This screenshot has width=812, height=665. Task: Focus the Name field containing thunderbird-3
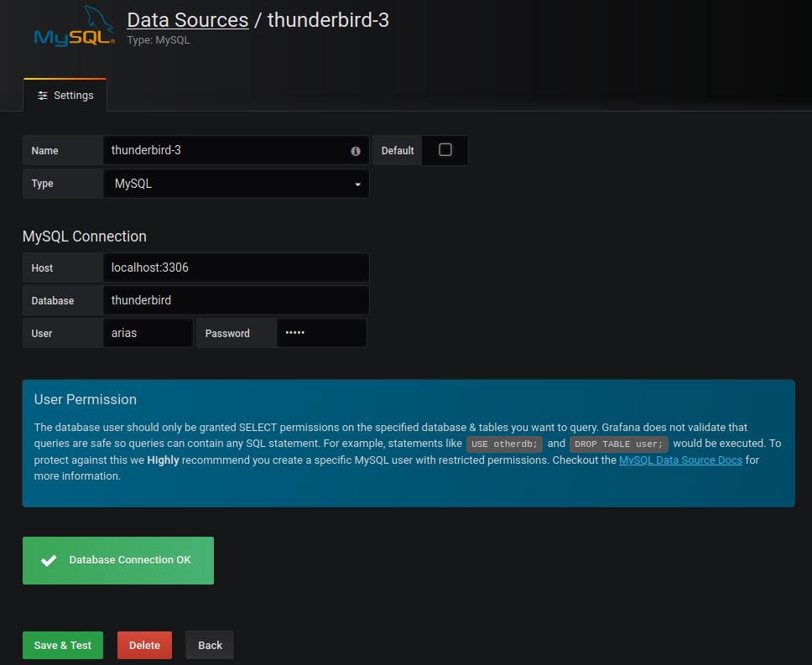tap(226, 151)
